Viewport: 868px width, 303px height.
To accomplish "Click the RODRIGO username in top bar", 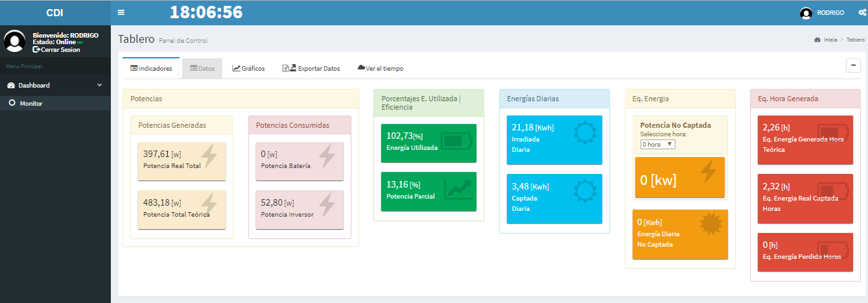I will point(830,13).
